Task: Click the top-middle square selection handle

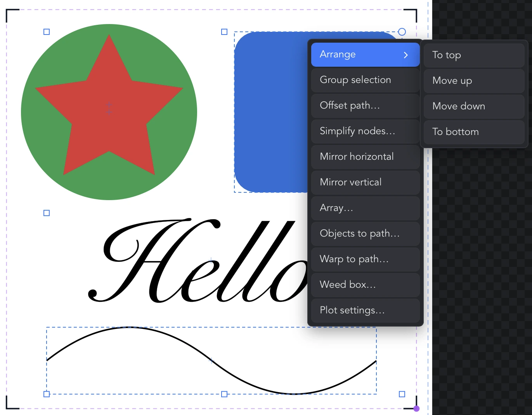Action: (224, 32)
